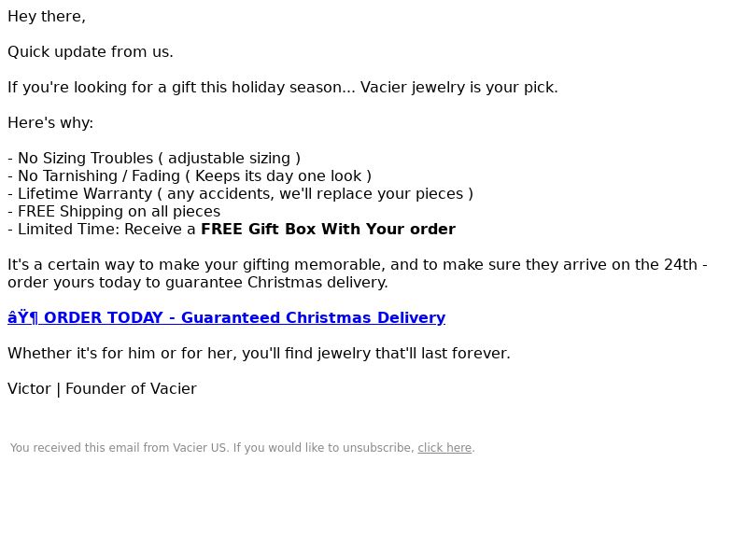Click the 'Here's why:' line
The width and height of the screenshot is (747, 560).
click(x=50, y=122)
